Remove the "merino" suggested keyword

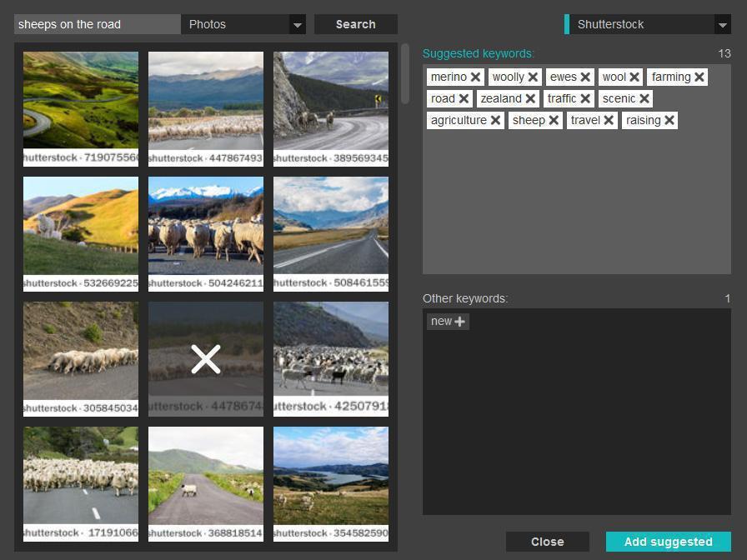474,77
